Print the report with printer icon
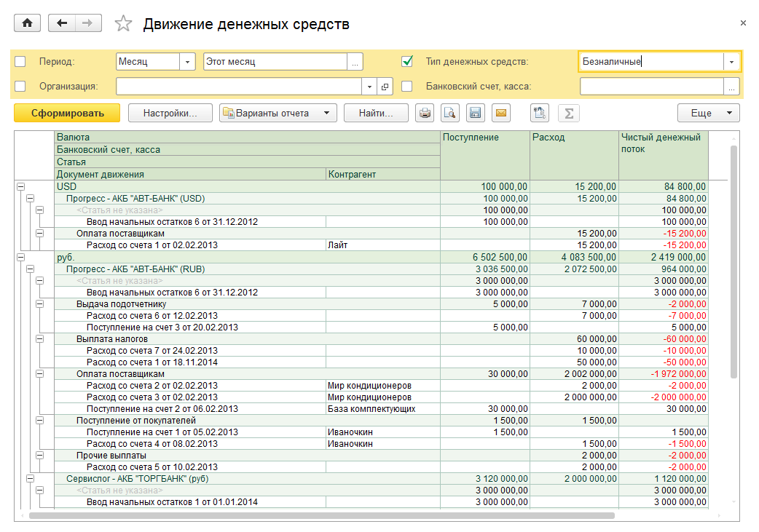The width and height of the screenshot is (759, 532). tap(425, 113)
